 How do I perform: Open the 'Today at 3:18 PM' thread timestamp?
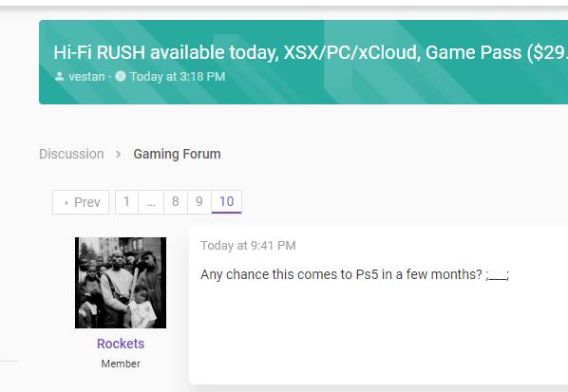pos(178,77)
